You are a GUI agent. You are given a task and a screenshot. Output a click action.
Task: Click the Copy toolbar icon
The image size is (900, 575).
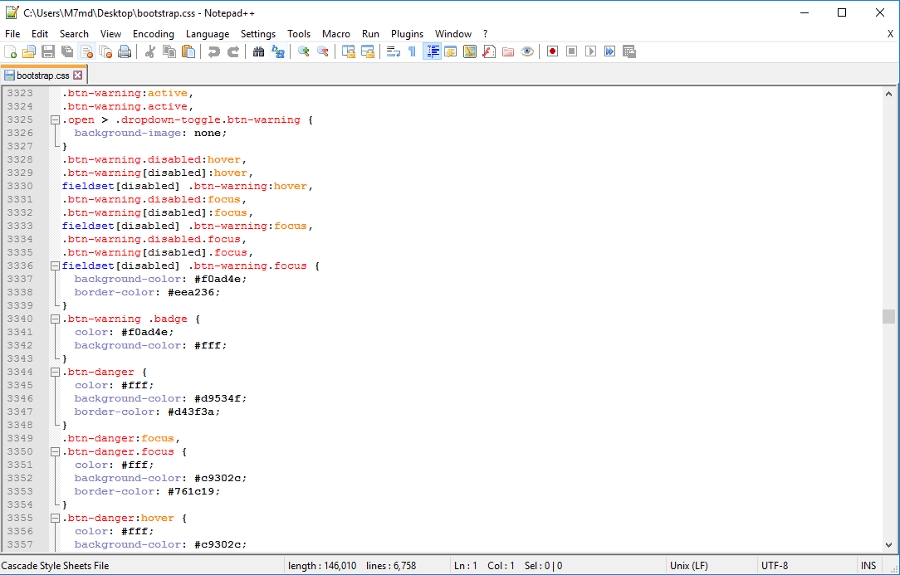click(x=169, y=52)
